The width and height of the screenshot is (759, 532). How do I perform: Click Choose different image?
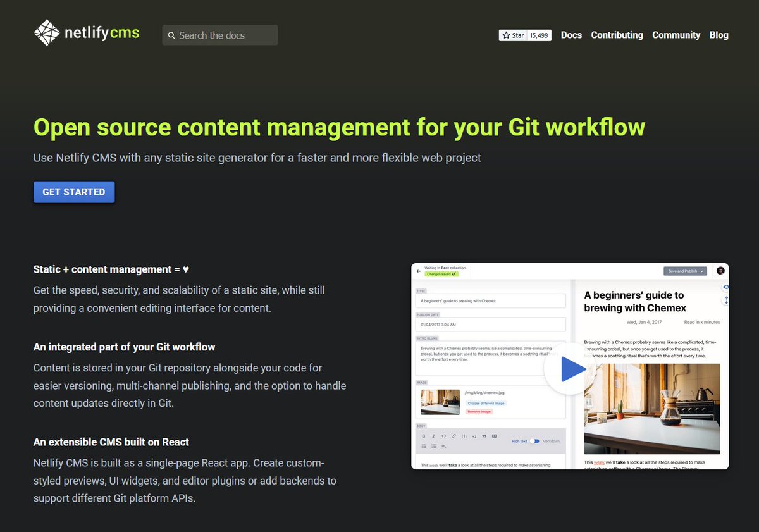click(486, 404)
